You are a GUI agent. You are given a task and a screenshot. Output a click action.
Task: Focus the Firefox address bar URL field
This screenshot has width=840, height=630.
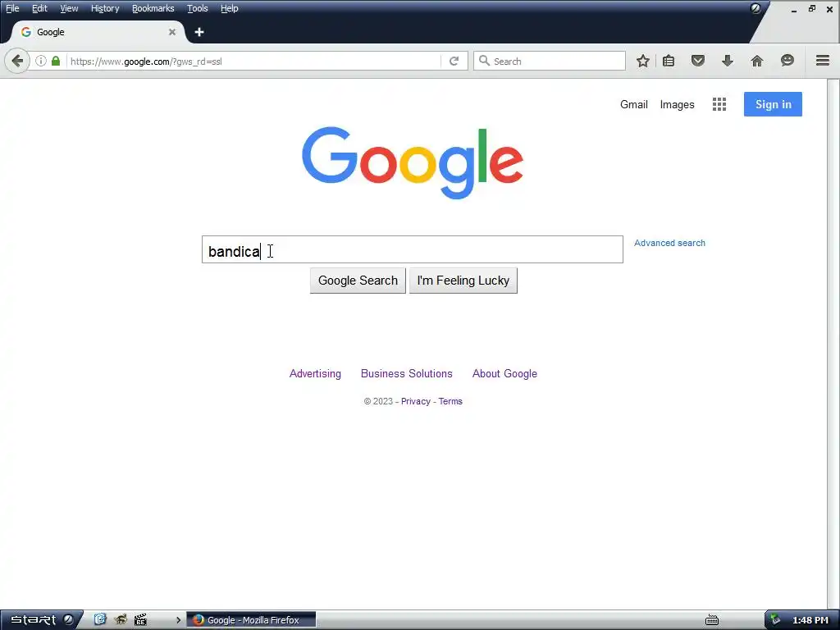tap(253, 61)
